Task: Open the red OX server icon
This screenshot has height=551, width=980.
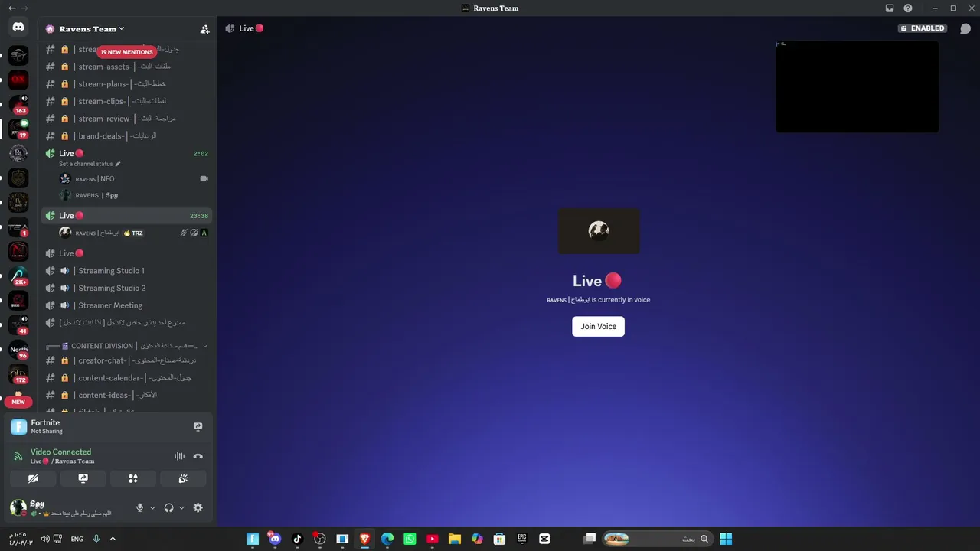Action: click(18, 80)
